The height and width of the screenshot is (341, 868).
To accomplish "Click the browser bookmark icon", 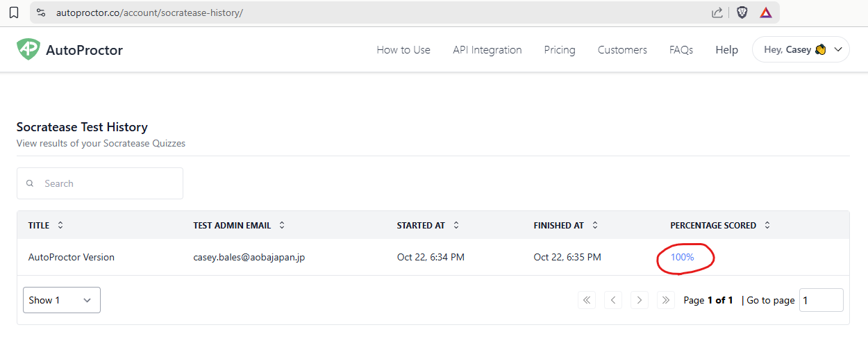I will click(x=14, y=13).
